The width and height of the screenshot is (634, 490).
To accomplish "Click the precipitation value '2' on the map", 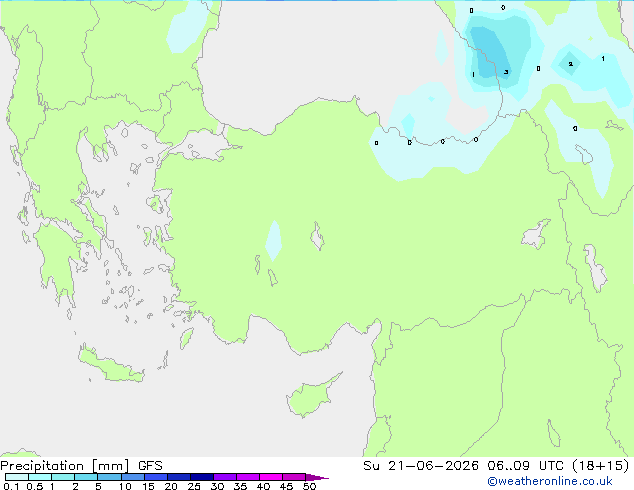I will 571,64.
